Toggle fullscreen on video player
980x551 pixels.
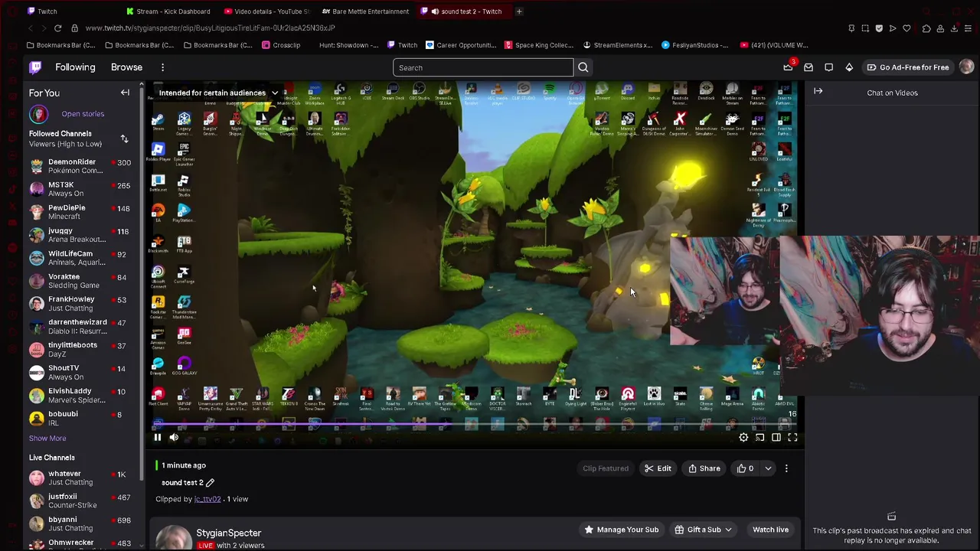coord(792,438)
